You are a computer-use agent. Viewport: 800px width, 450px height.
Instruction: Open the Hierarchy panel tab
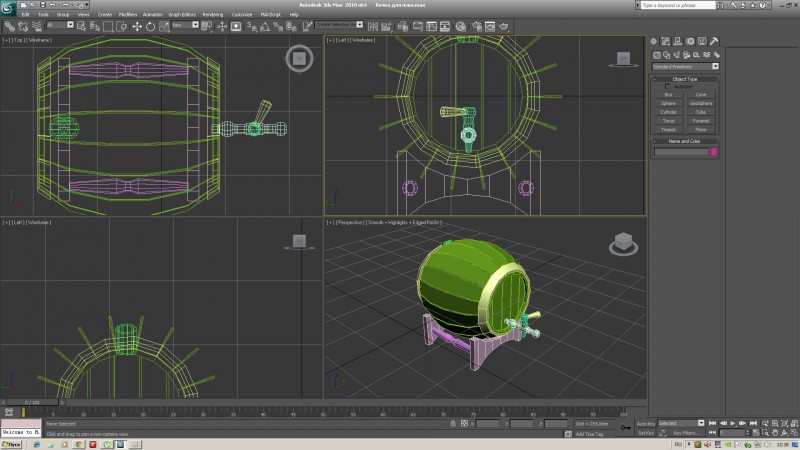coord(677,41)
